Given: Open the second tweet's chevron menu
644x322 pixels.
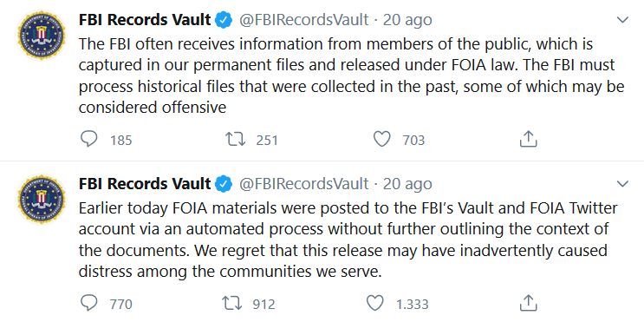Looking at the screenshot, I should [x=623, y=184].
